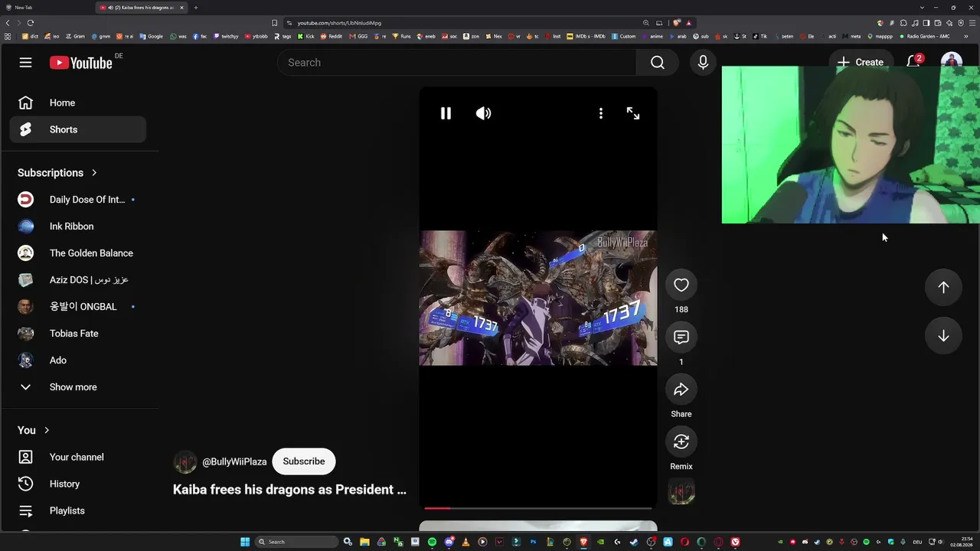980x551 pixels.
Task: Select Shorts in the sidebar
Action: click(78, 129)
